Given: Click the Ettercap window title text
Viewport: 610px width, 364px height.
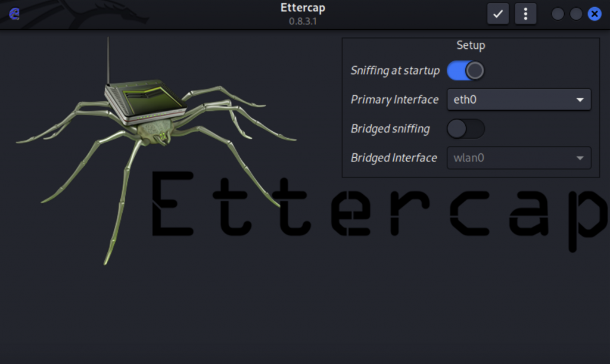Looking at the screenshot, I should click(x=303, y=8).
